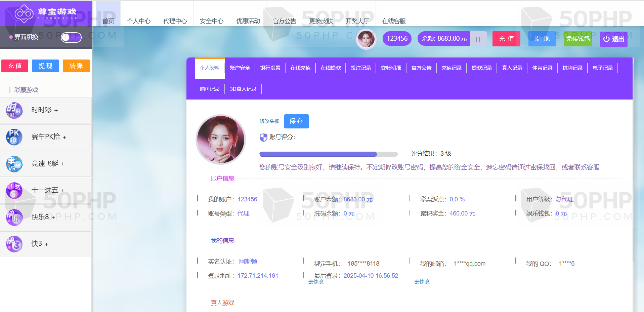The image size is (644, 312).
Task: Toggle the 界面切换 switch
Action: click(71, 37)
